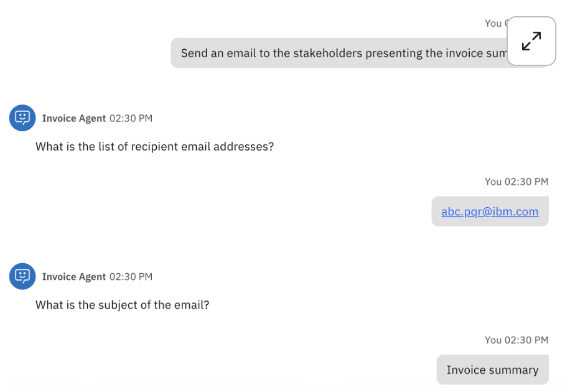The width and height of the screenshot is (575, 392).
Task: Click the Invoice Agent name above the subject question
Action: point(74,277)
